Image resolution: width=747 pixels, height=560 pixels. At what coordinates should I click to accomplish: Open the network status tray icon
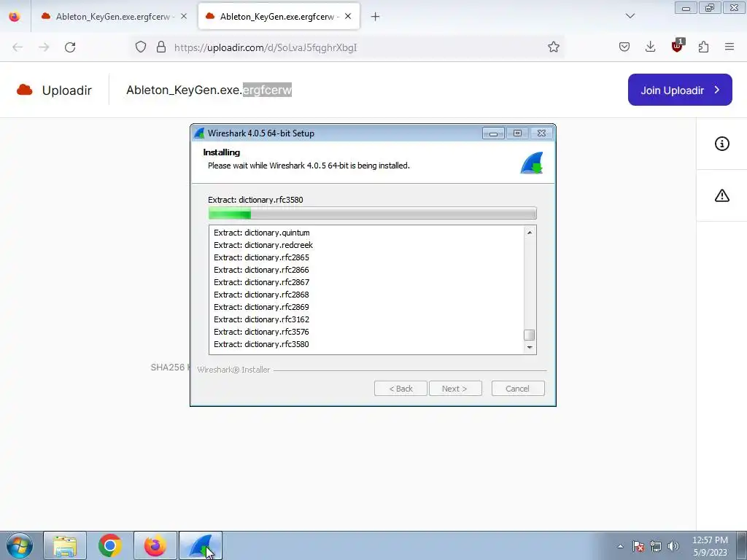click(x=656, y=546)
